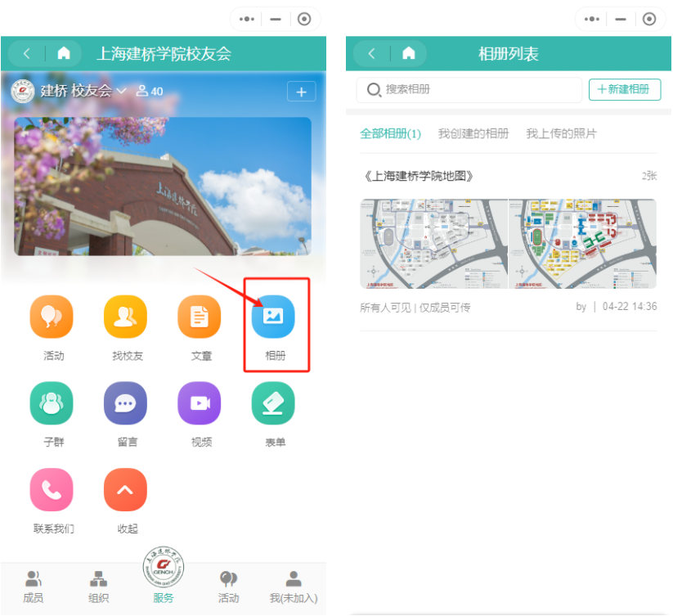Screen dimensions: 673x616
Task: Open three-dot menu on left mini program
Action: pyautogui.click(x=247, y=19)
